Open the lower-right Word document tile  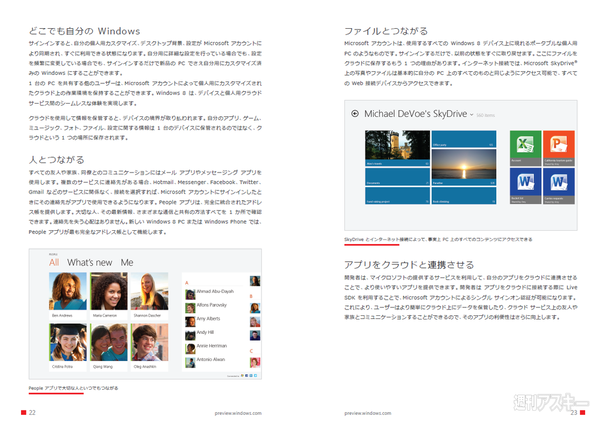click(x=559, y=186)
